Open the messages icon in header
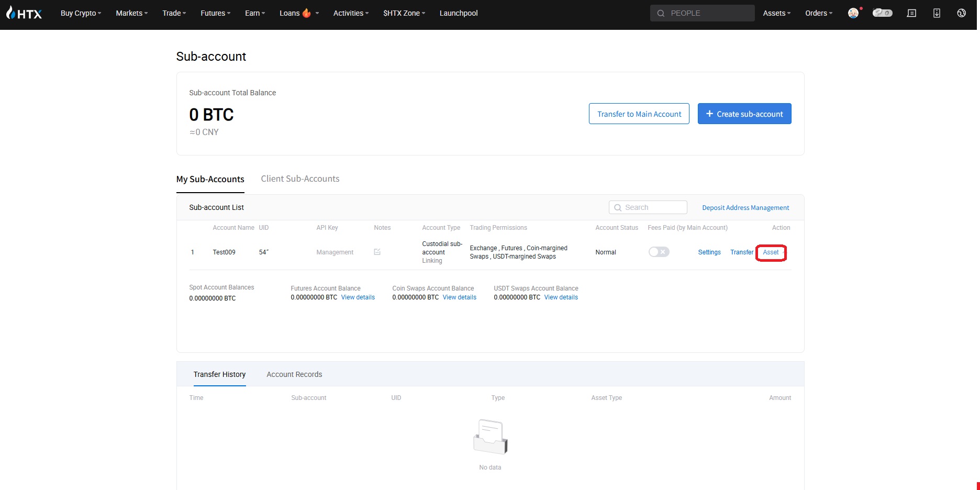Screen dimensions: 980x490 click(911, 13)
